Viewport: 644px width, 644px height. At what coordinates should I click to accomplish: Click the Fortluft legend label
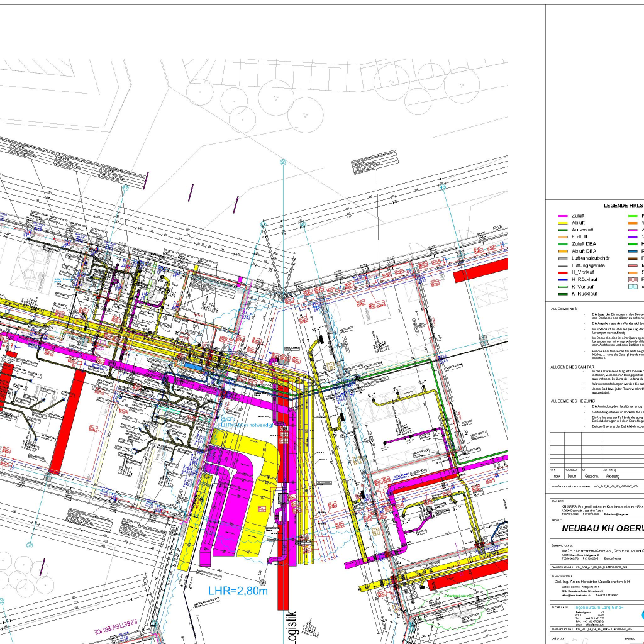579,237
